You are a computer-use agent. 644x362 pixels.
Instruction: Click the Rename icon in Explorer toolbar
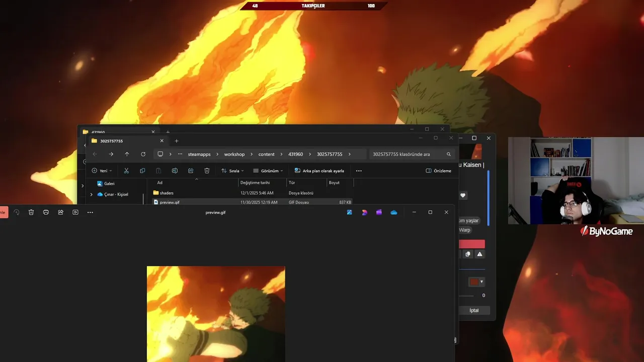[175, 171]
